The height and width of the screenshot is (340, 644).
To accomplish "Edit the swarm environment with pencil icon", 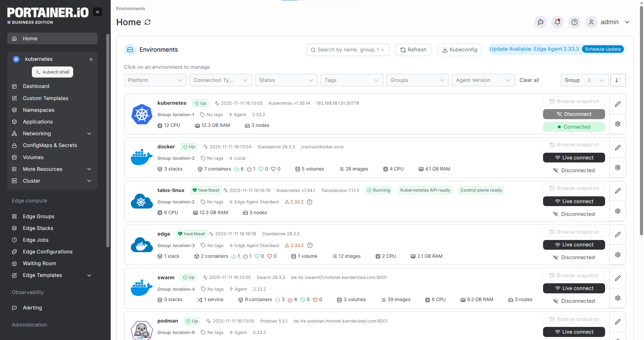I will coord(618,278).
